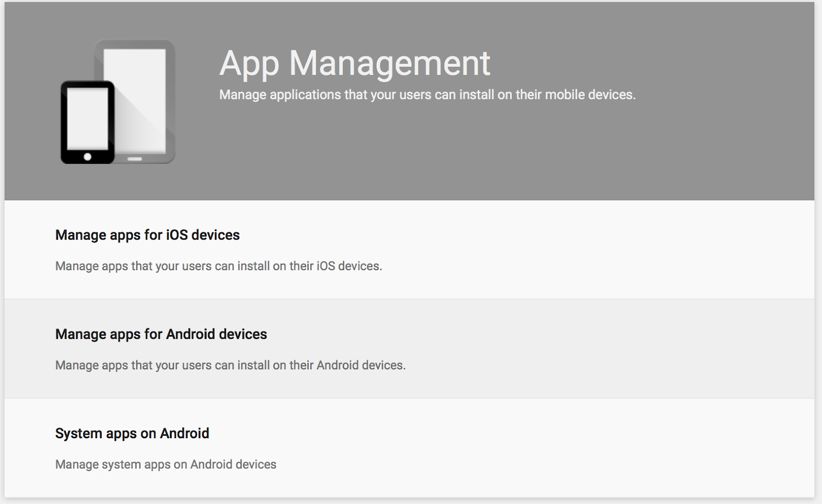Click 'Manage apps that your users can install on their Android devices.'

pyautogui.click(x=231, y=365)
